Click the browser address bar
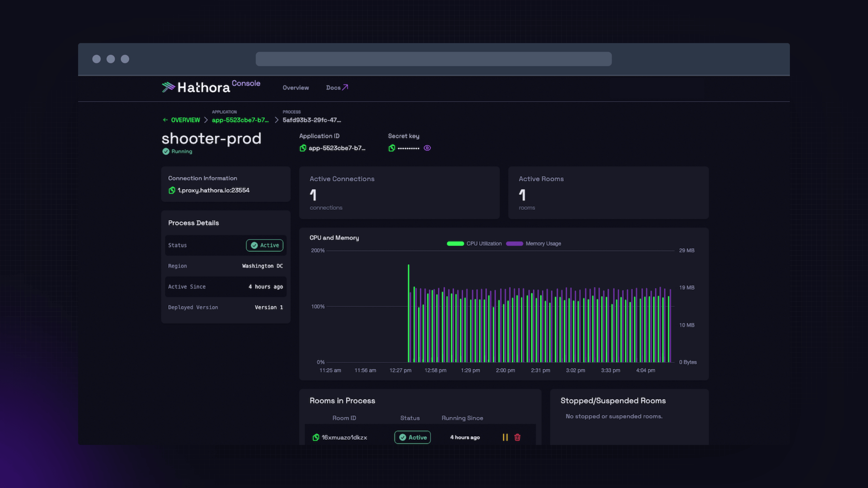The image size is (868, 488). click(434, 59)
